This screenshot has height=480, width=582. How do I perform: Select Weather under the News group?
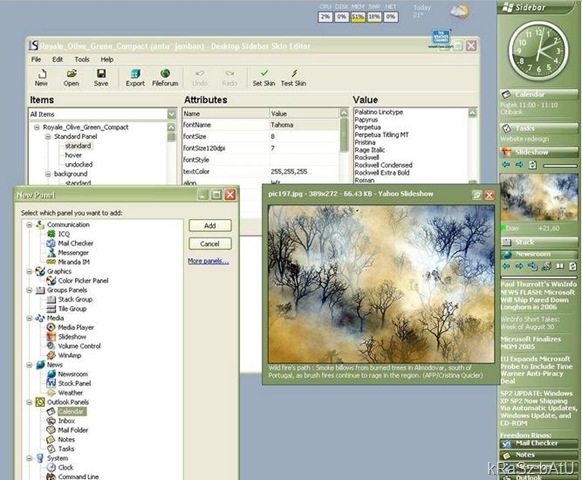pyautogui.click(x=70, y=393)
